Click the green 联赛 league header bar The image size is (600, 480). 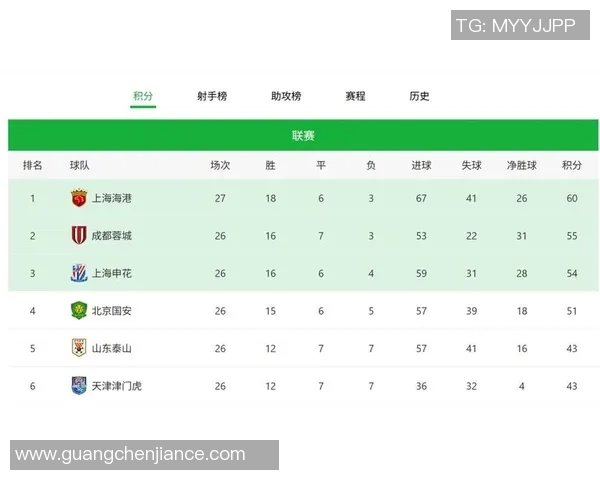tap(303, 135)
